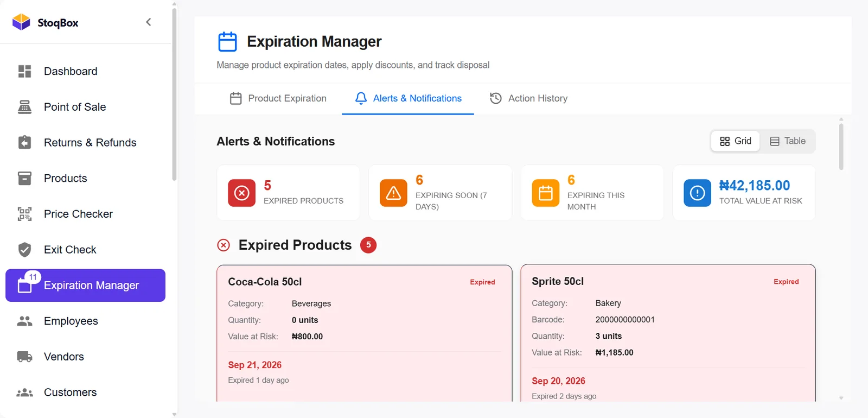Viewport: 868px width, 418px height.
Task: Select Expiration Manager in sidebar
Action: (85, 286)
